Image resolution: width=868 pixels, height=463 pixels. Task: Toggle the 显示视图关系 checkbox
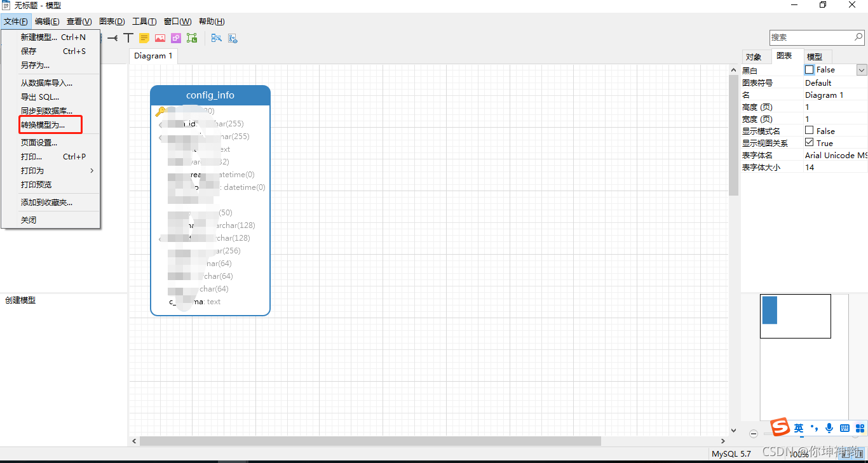(x=809, y=142)
